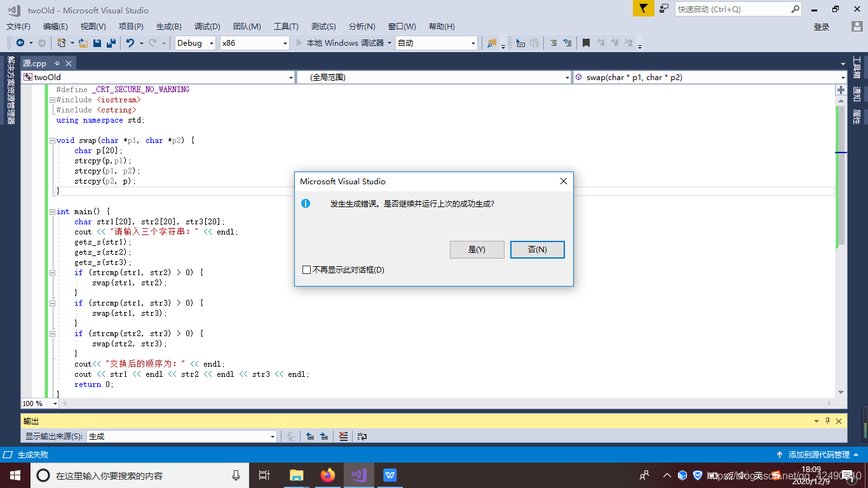Collapse the first if strcmp(str1, str2) block
This screenshot has height=488, width=868.
(x=52, y=273)
